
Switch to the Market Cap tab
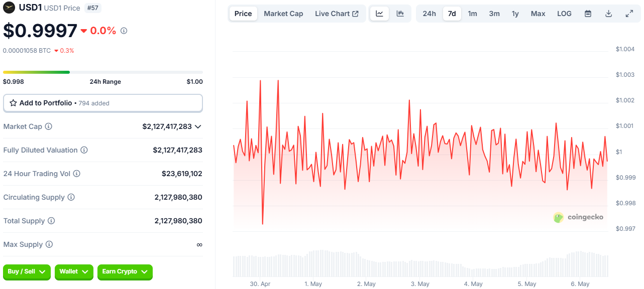[x=283, y=14]
